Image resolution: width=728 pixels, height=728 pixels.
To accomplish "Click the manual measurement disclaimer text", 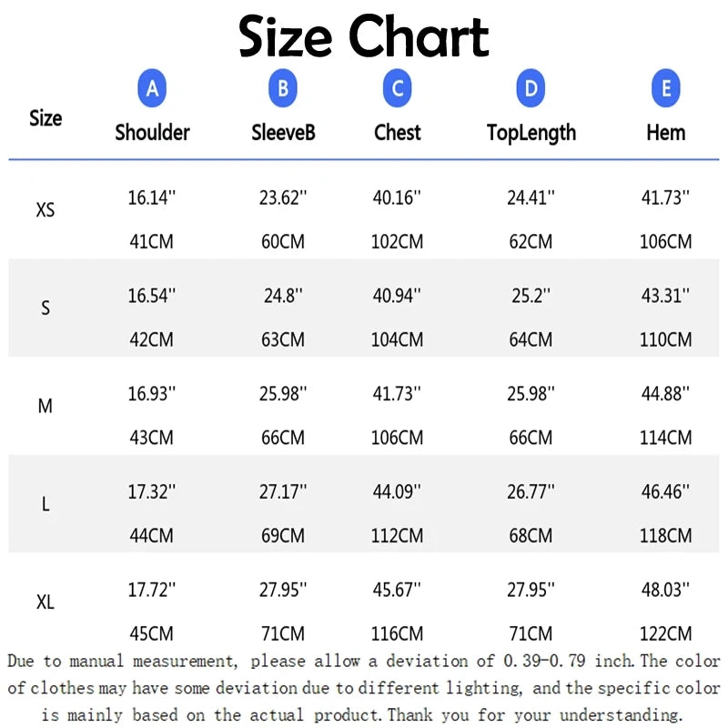I will (x=363, y=688).
